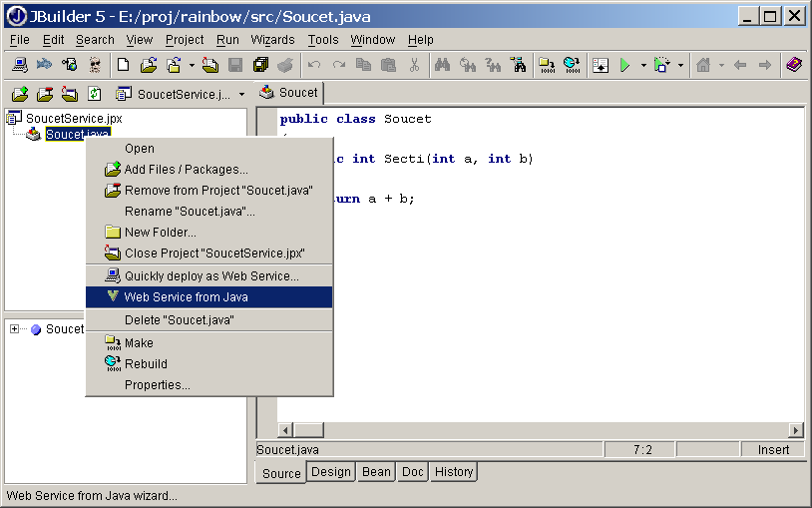
Task: Select the Soucet editor file tab
Action: pos(289,93)
